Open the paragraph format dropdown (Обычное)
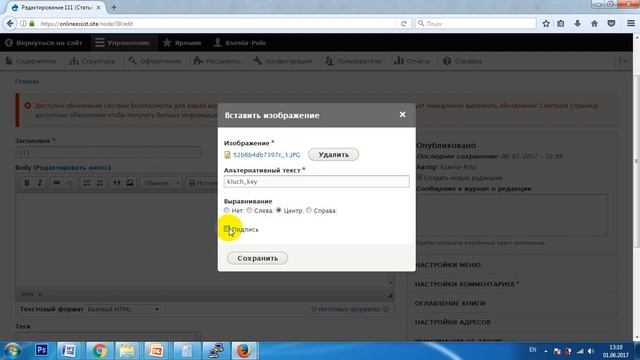The height and width of the screenshot is (360, 640). point(162,183)
